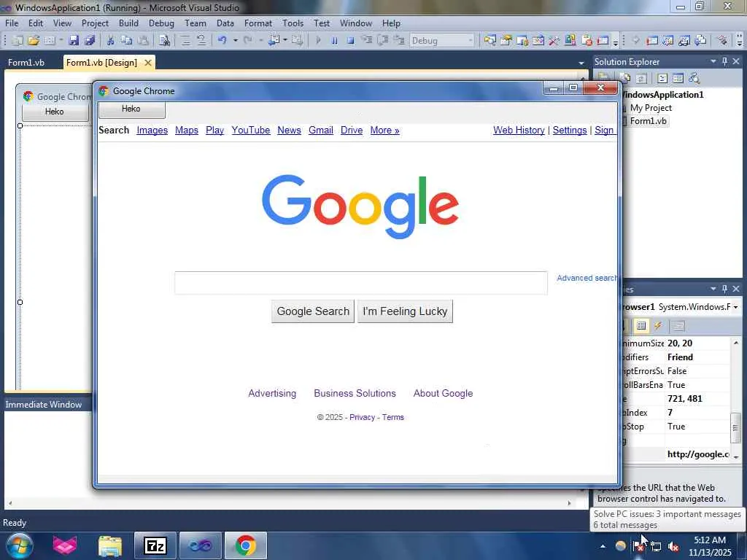The height and width of the screenshot is (560, 747).
Task: Click the Continue play arrow icon
Action: (318, 41)
